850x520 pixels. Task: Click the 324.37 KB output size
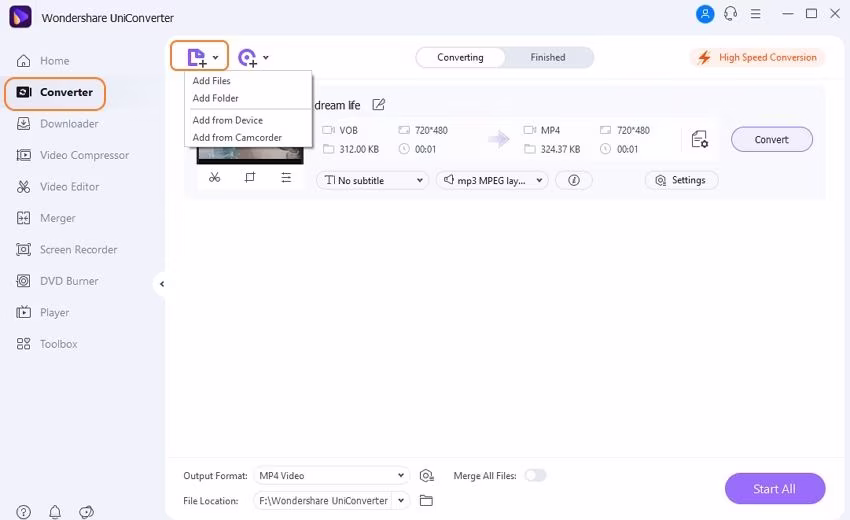click(x=560, y=149)
